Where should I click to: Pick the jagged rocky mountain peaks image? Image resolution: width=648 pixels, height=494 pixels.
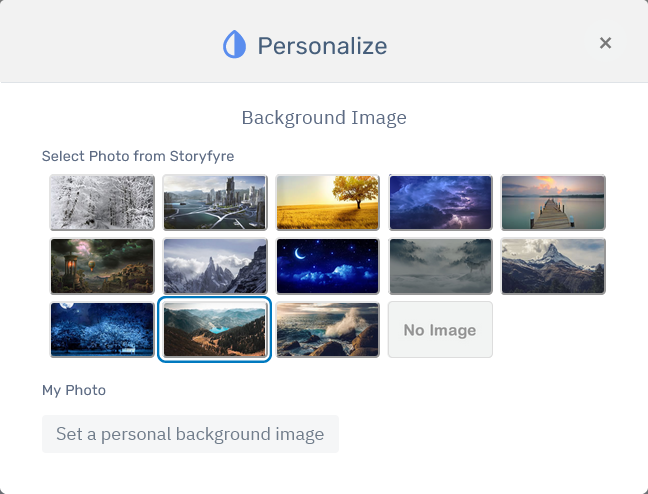tap(215, 266)
